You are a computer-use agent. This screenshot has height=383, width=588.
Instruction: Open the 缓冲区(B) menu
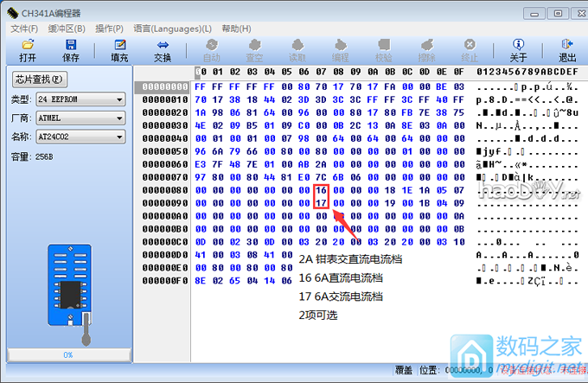68,29
